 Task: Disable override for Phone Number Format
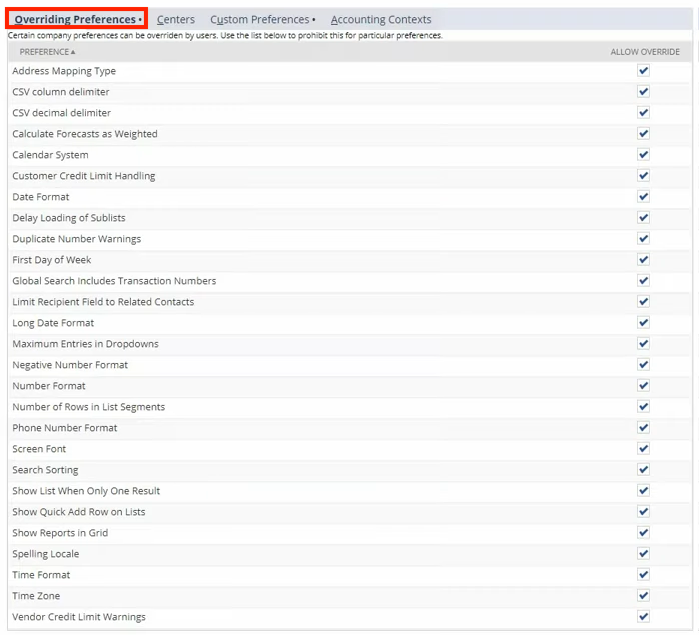click(643, 427)
